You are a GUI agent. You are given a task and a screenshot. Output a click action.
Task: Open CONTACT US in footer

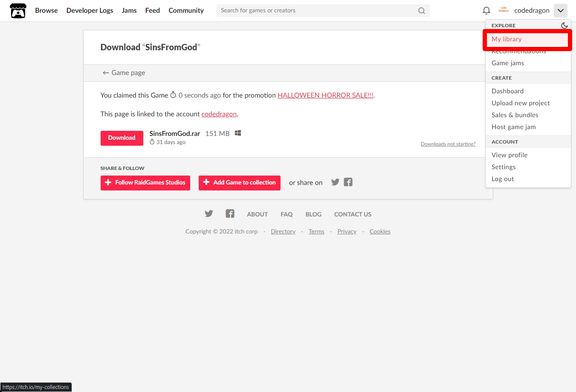coord(353,214)
